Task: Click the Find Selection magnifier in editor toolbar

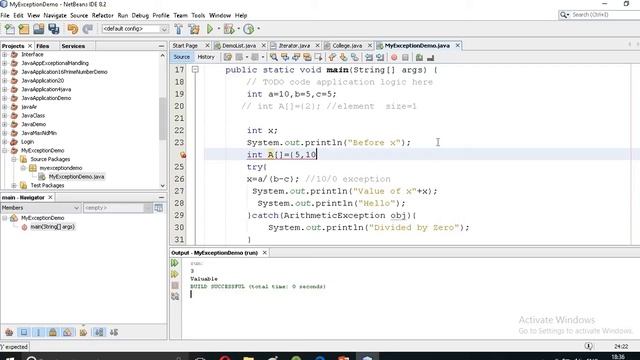Action: [x=273, y=57]
